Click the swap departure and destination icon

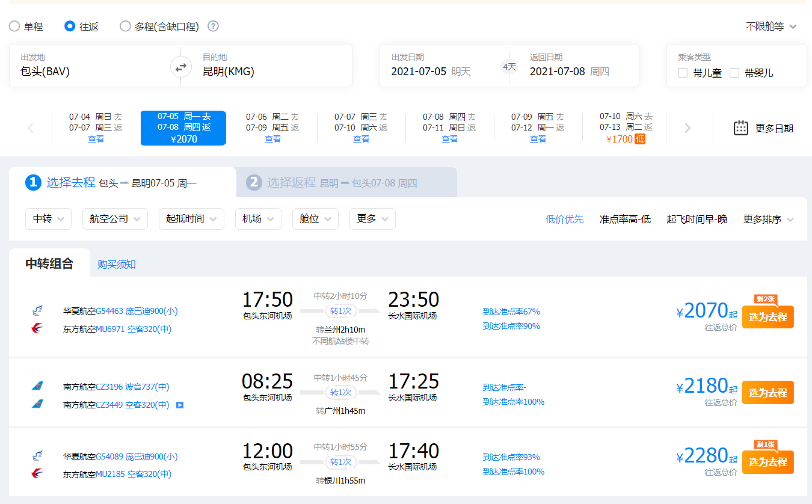180,67
